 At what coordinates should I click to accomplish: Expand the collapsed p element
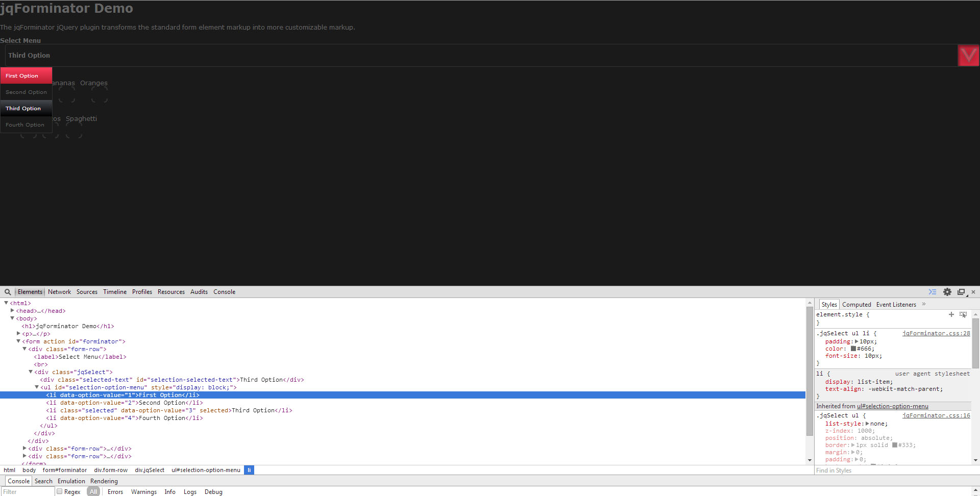tap(18, 334)
